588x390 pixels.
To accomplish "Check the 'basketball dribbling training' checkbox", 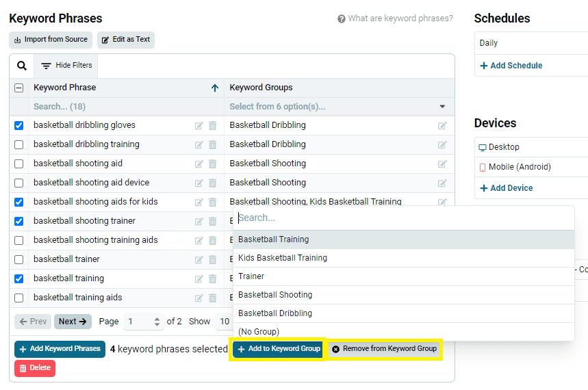I will 18,144.
